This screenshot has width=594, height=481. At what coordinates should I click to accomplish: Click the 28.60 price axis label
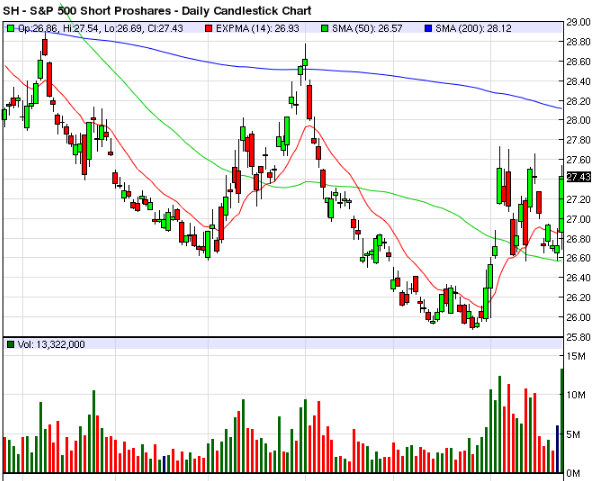pos(578,61)
